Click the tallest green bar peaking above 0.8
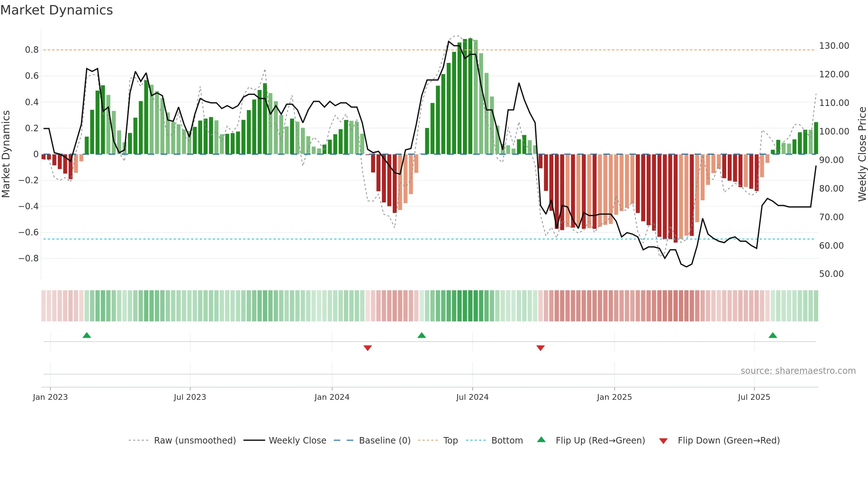 click(x=470, y=96)
